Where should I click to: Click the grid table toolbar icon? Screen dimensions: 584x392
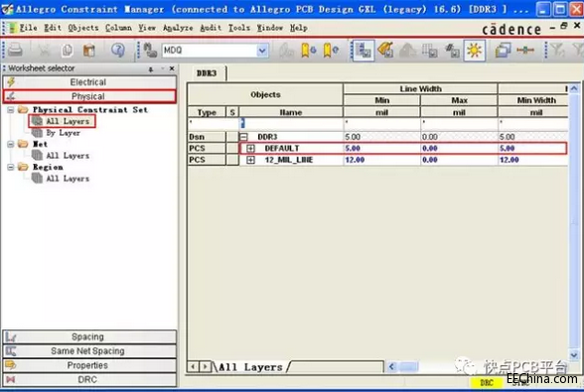(429, 51)
